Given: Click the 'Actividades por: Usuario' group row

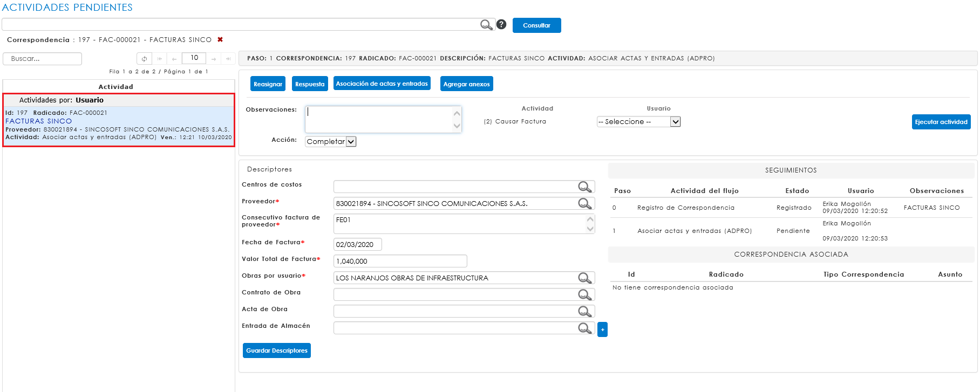Looking at the screenshot, I should 119,100.
